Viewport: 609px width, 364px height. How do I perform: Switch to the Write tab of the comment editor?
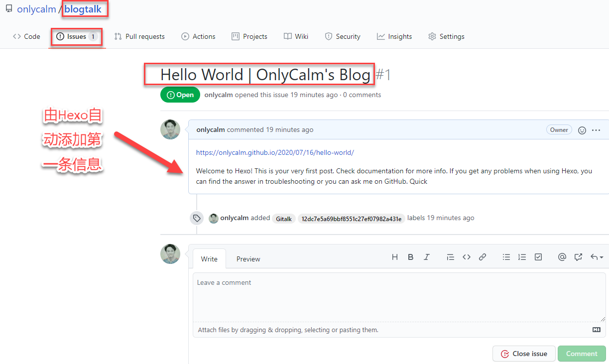pyautogui.click(x=209, y=259)
